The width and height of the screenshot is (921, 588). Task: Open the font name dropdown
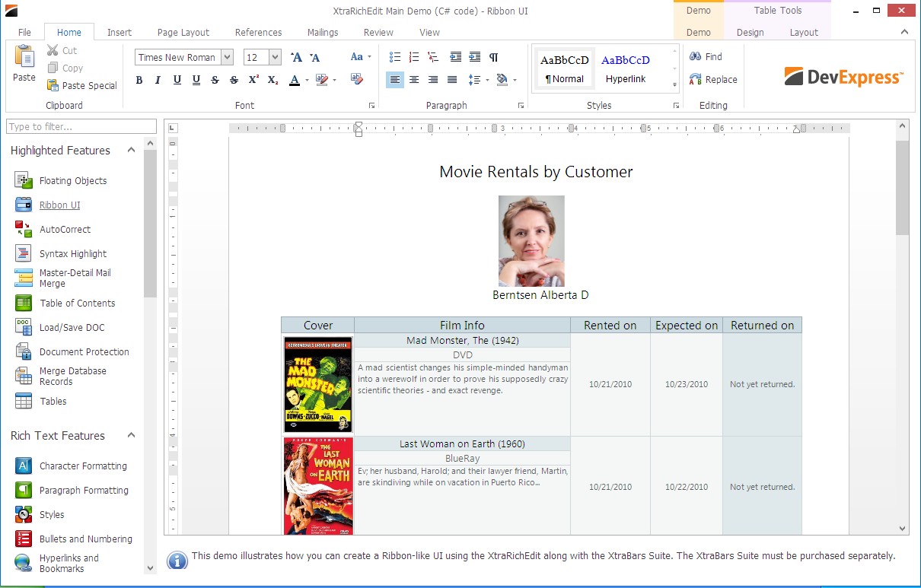[227, 57]
